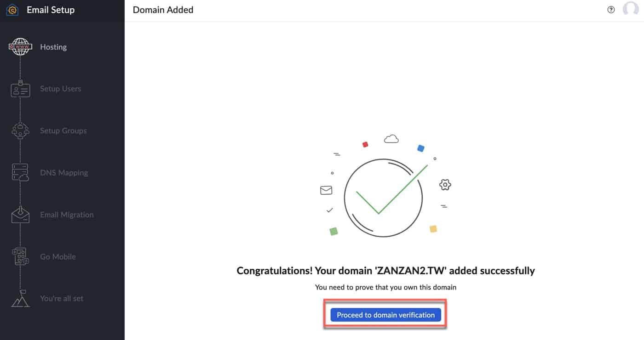Image resolution: width=644 pixels, height=340 pixels.
Task: Click the DNS Mapping server icon
Action: [x=20, y=172]
